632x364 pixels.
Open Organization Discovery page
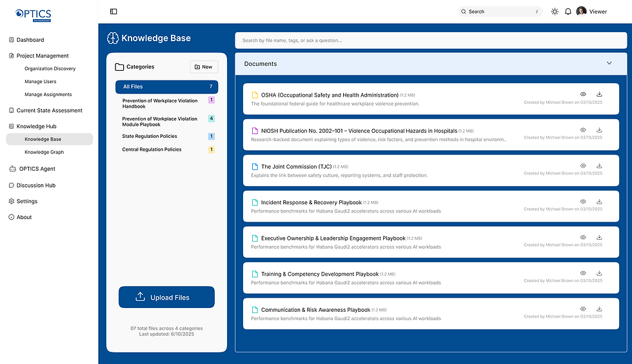pos(50,69)
